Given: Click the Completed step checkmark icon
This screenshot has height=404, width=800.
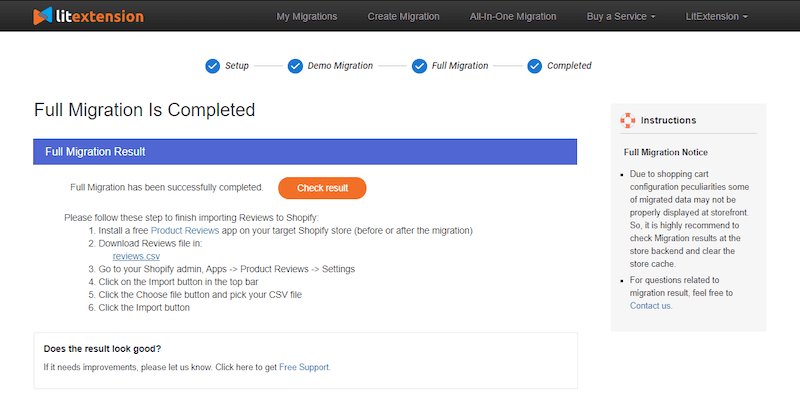Looking at the screenshot, I should [x=534, y=66].
